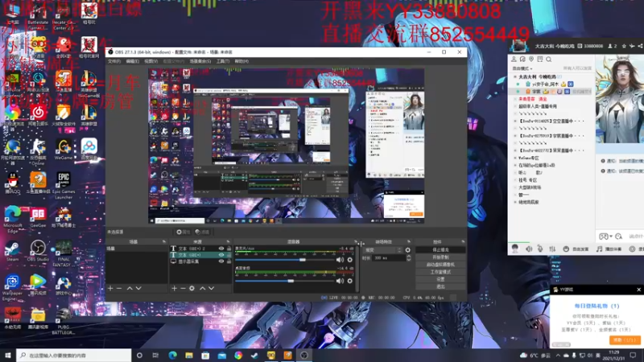The width and height of the screenshot is (644, 362).
Task: Click 开始录制 button in OBS controls
Action: pyautogui.click(x=440, y=257)
